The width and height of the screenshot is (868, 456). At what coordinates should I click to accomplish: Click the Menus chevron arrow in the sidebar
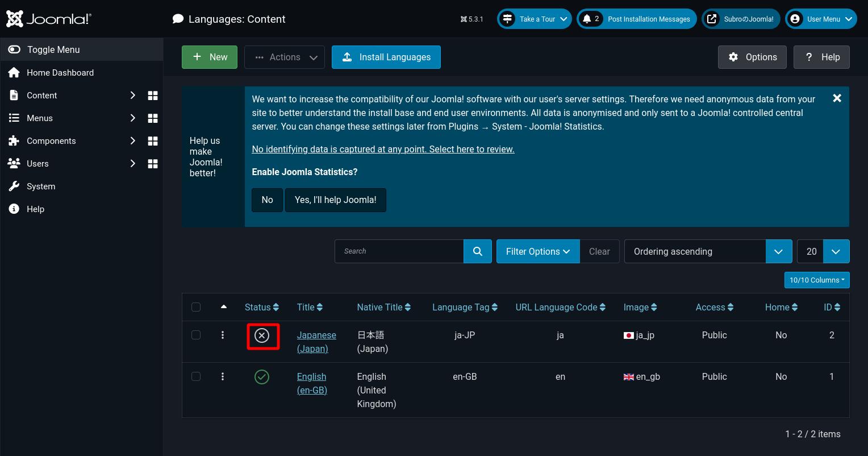coord(132,118)
